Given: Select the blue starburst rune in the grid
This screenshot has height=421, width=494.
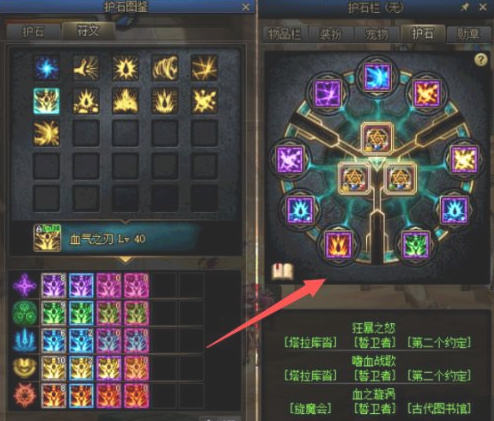Looking at the screenshot, I should [47, 68].
